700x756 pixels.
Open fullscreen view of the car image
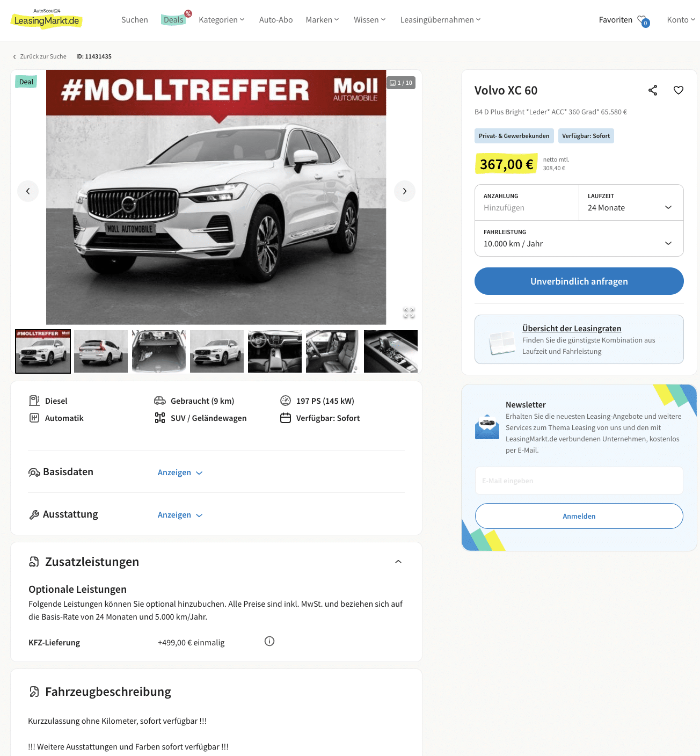coord(409,312)
